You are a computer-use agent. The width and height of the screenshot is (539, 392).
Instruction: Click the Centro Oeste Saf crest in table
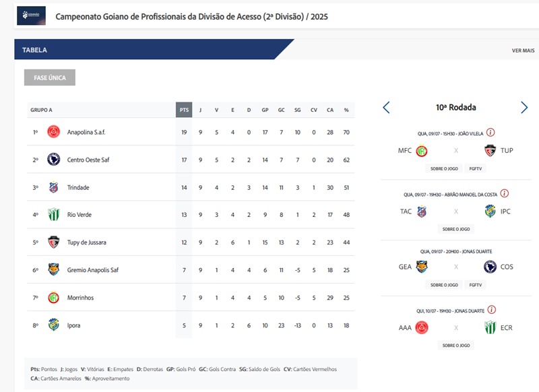(x=54, y=160)
